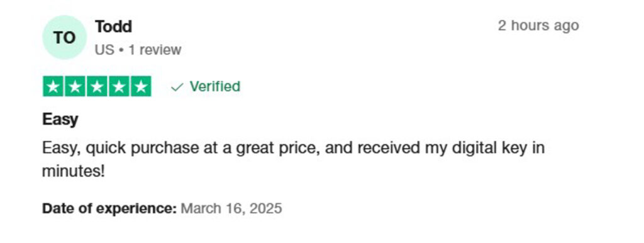
Task: Click the fifth green rating star
Action: [141, 86]
